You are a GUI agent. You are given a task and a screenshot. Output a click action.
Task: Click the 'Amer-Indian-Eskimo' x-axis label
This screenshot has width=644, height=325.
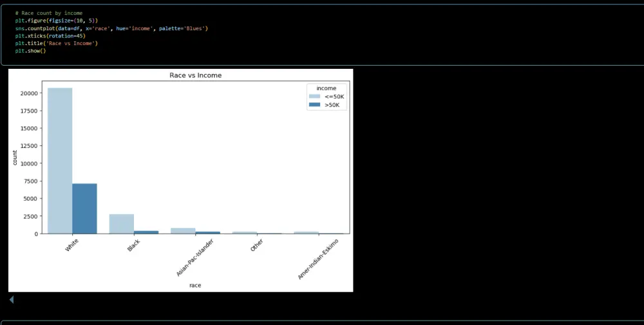coord(318,259)
